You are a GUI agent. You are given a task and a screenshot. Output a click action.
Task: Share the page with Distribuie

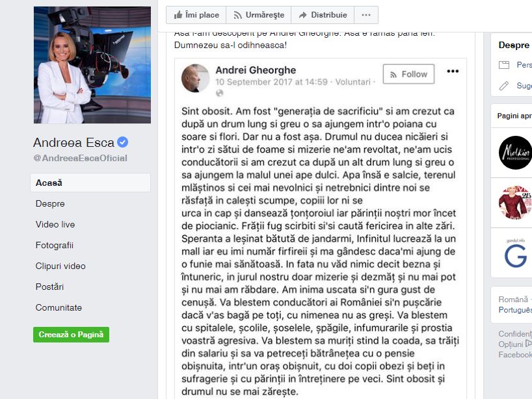pos(323,15)
